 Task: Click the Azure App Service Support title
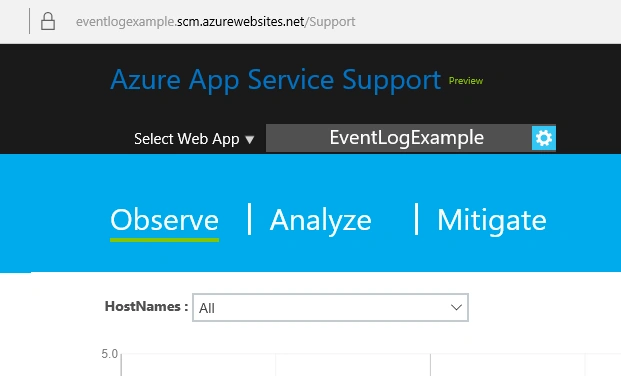pyautogui.click(x=275, y=80)
